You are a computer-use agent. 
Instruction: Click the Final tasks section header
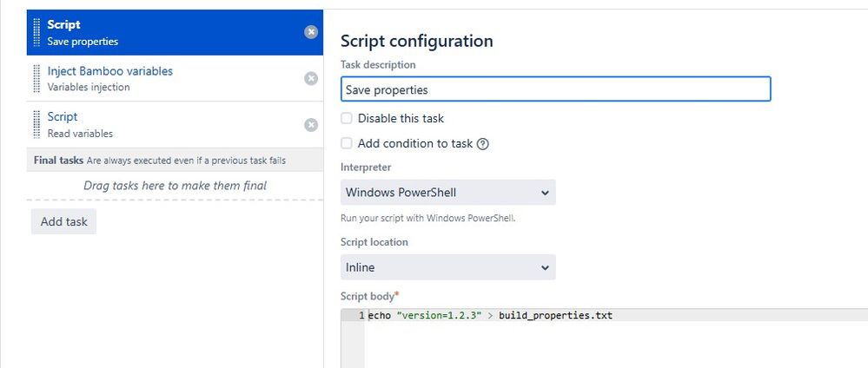coord(175,161)
